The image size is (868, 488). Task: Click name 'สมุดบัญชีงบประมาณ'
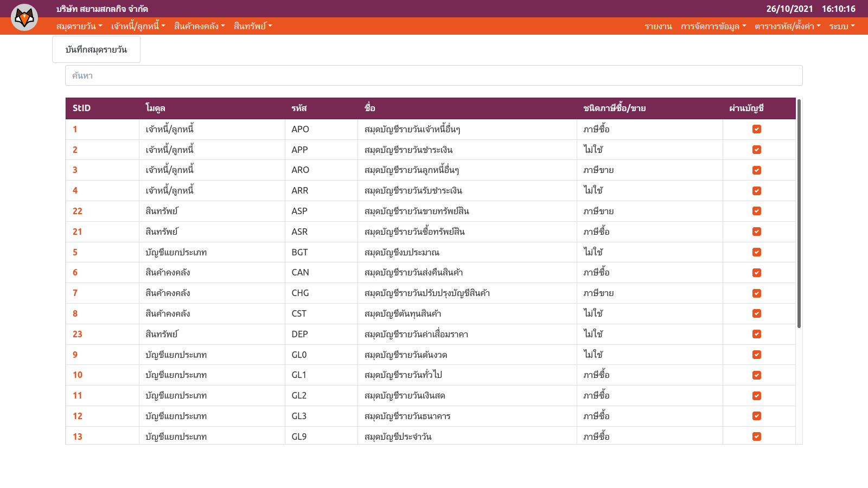(x=402, y=252)
